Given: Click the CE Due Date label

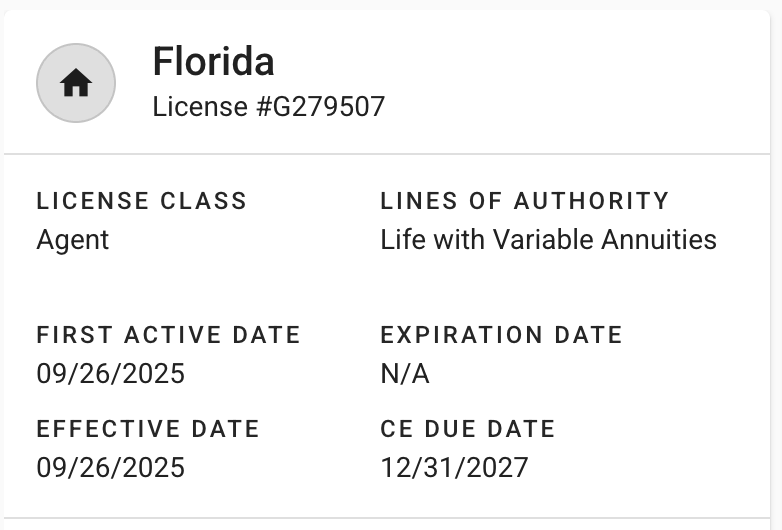Looking at the screenshot, I should [x=467, y=428].
